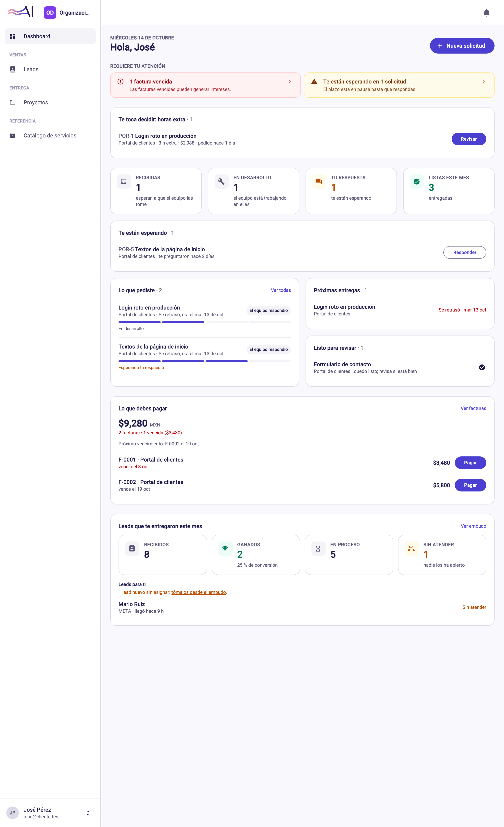The width and height of the screenshot is (504, 827).
Task: Click the Dashboard grid icon in the sidebar
Action: click(13, 36)
